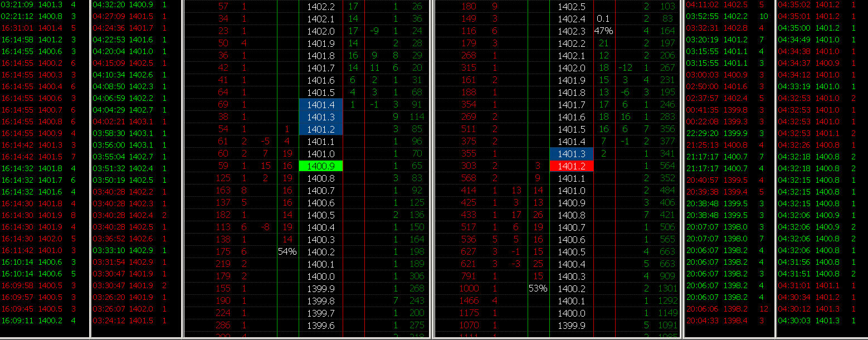The width and height of the screenshot is (868, 340).
Task: Click the 306 volume cell
Action: (416, 276)
